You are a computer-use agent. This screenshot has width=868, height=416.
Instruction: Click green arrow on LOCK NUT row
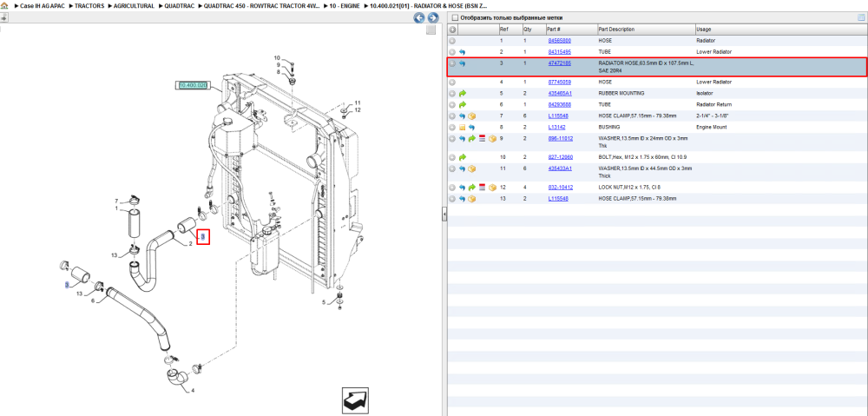[x=472, y=188]
